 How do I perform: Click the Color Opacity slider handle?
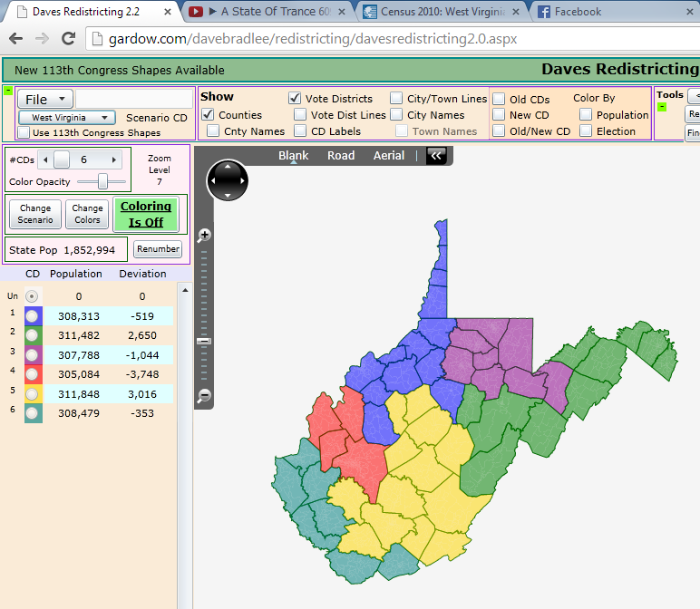pos(103,182)
